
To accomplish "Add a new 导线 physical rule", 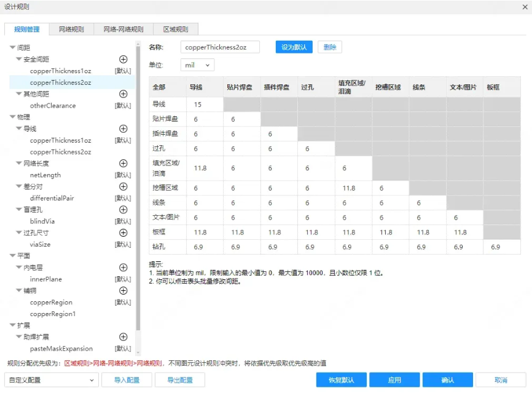I will point(123,129).
